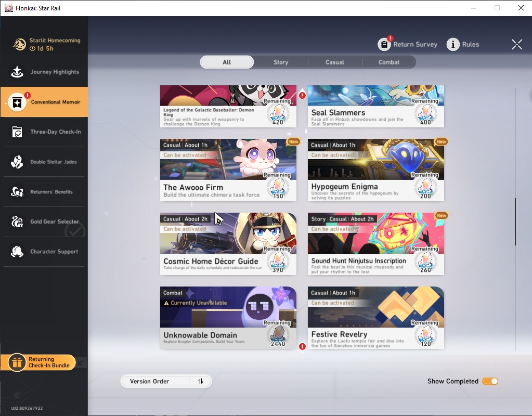Open the Conventional Memoir section

[44, 102]
